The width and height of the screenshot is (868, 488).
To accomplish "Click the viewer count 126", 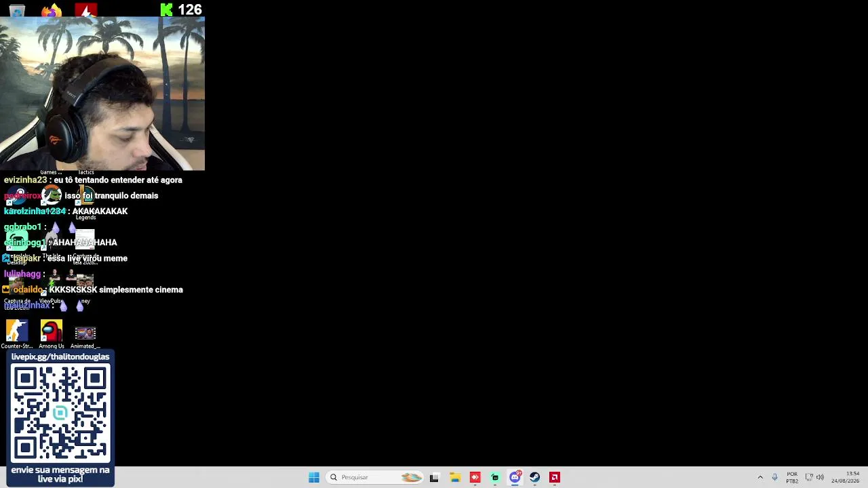I will click(x=190, y=9).
